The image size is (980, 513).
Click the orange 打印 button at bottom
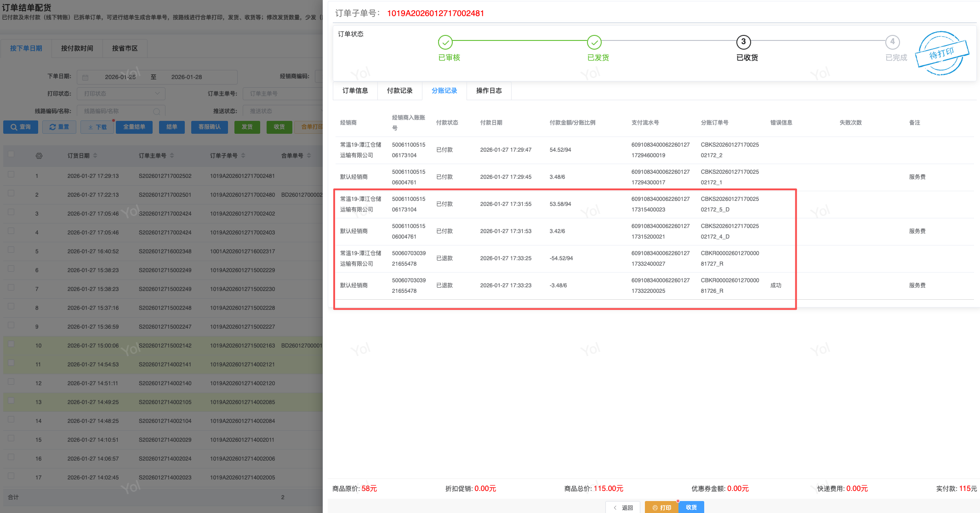(x=661, y=507)
